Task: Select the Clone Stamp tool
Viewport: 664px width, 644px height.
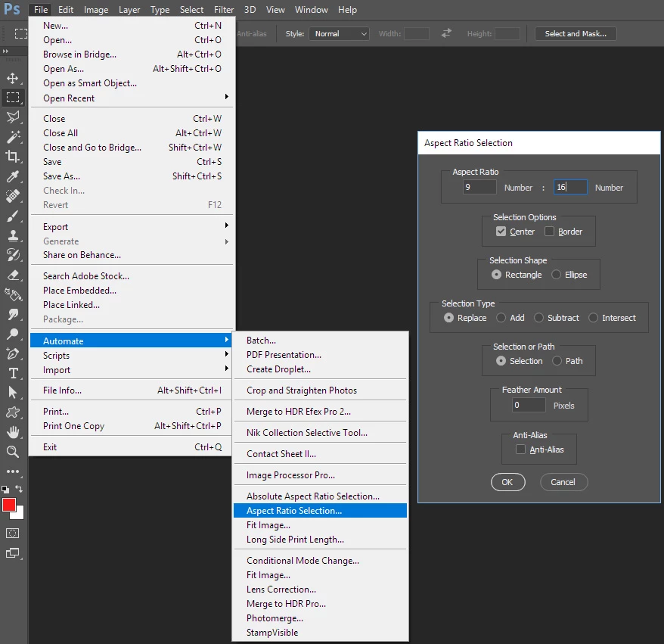Action: (x=13, y=235)
